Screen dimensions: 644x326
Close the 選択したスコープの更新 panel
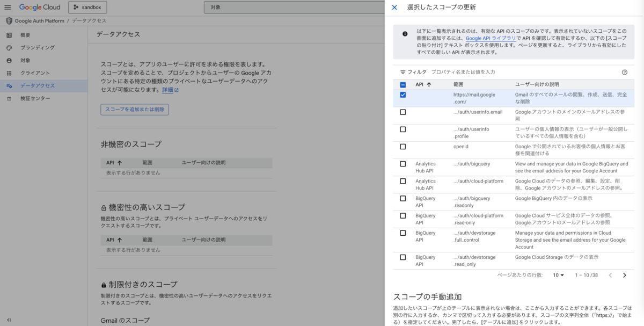click(394, 8)
